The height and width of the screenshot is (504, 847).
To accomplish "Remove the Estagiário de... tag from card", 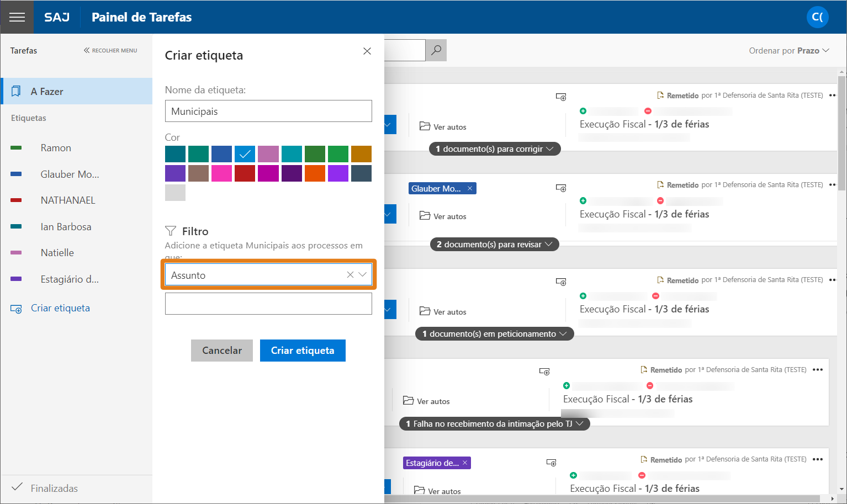I will click(x=465, y=463).
